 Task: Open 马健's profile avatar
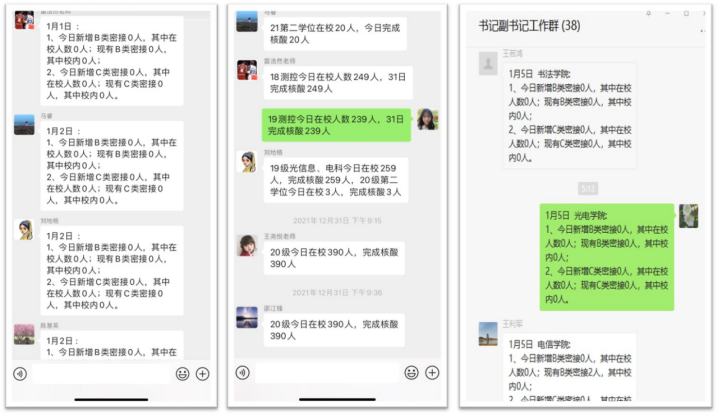tap(25, 125)
